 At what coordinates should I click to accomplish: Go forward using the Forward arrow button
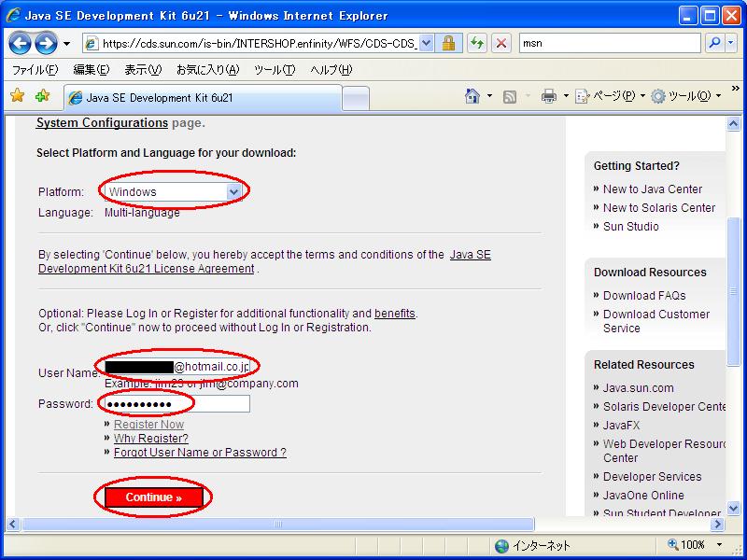(46, 44)
